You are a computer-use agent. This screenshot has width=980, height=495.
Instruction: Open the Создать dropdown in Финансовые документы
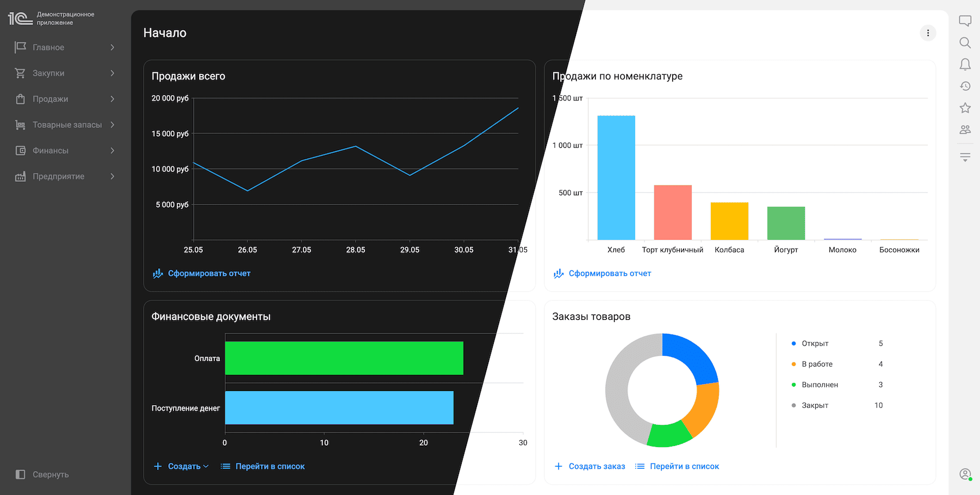(x=182, y=466)
